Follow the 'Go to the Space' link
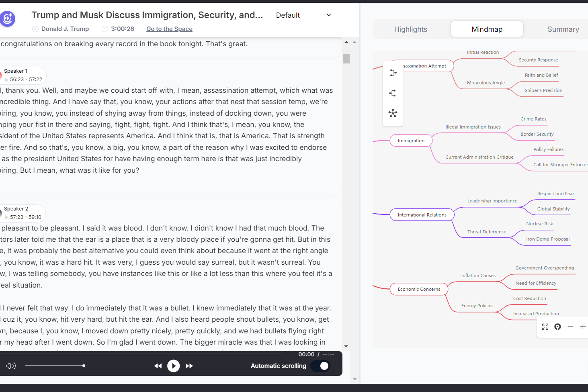Screen dimensions: 588x392 point(169,29)
